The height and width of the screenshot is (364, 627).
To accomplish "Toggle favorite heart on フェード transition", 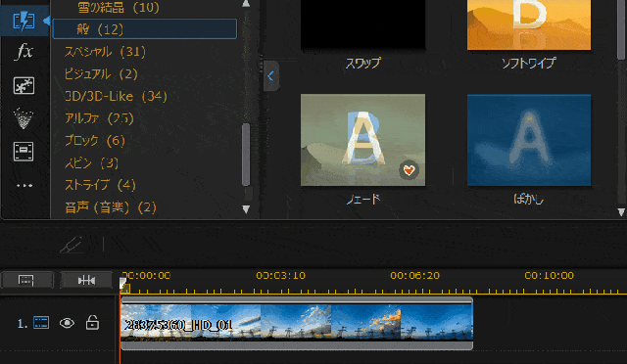I will click(x=409, y=170).
